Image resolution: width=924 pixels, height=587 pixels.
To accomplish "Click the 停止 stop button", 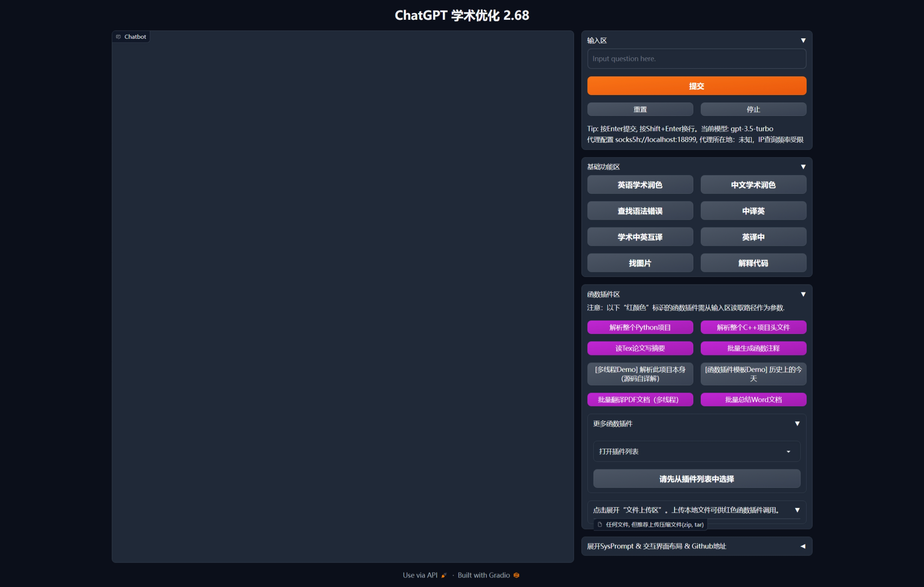I will [753, 110].
